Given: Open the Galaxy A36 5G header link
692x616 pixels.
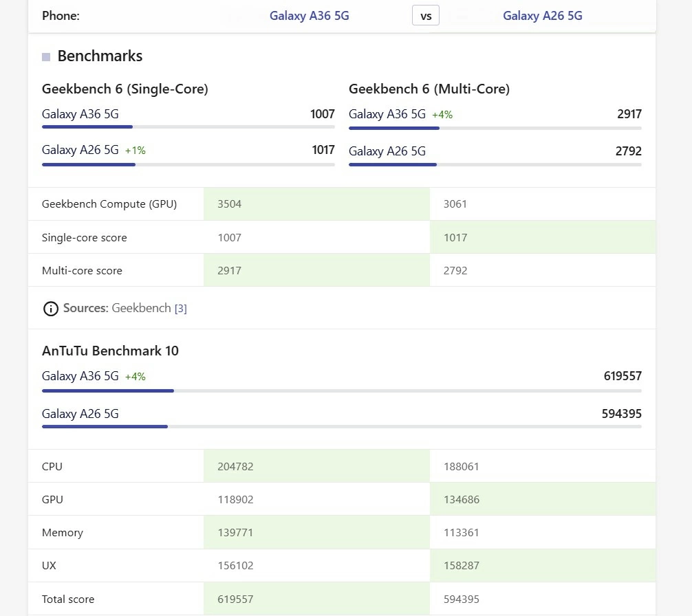Looking at the screenshot, I should coord(310,16).
